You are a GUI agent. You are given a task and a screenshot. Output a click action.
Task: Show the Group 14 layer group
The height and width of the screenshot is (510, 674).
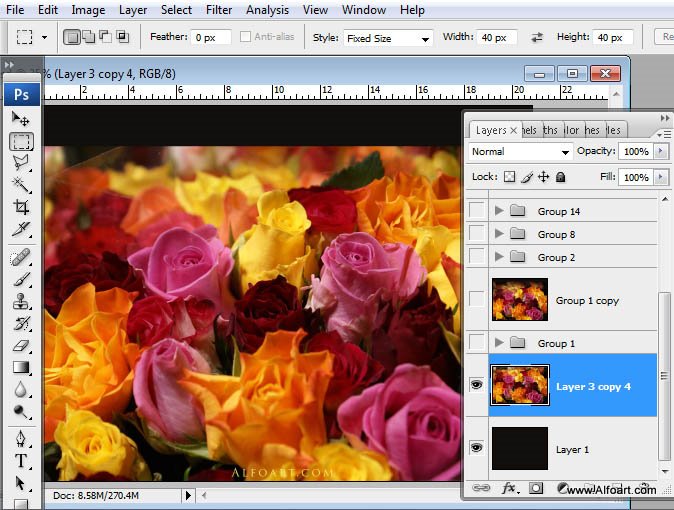click(476, 211)
